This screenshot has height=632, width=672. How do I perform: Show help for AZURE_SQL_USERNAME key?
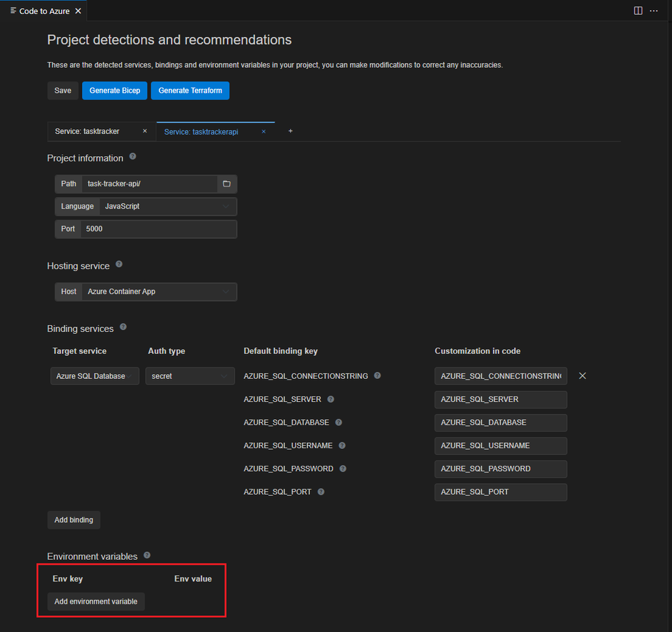342,446
